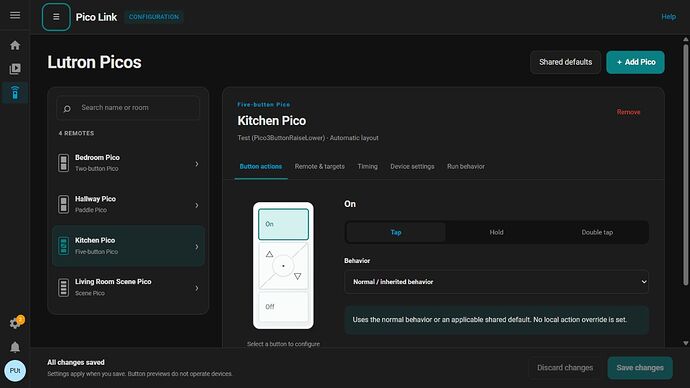
Task: Open the Help link
Action: point(668,17)
